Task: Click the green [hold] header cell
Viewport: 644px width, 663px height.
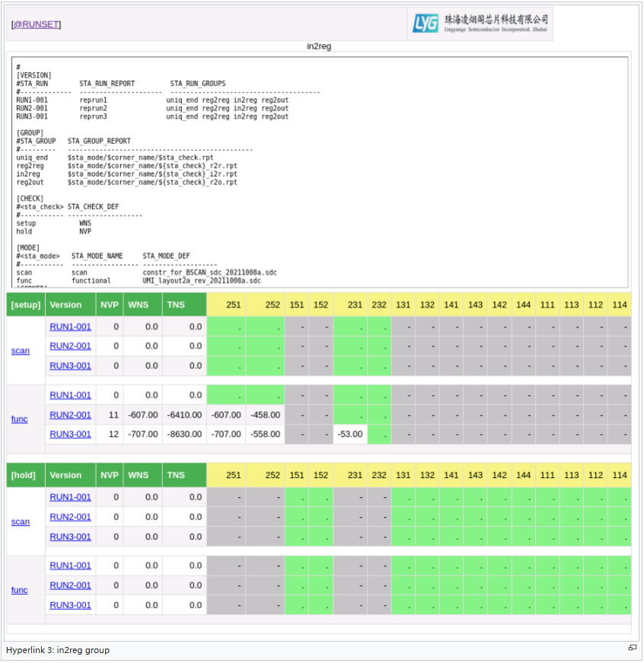Action: (x=24, y=475)
